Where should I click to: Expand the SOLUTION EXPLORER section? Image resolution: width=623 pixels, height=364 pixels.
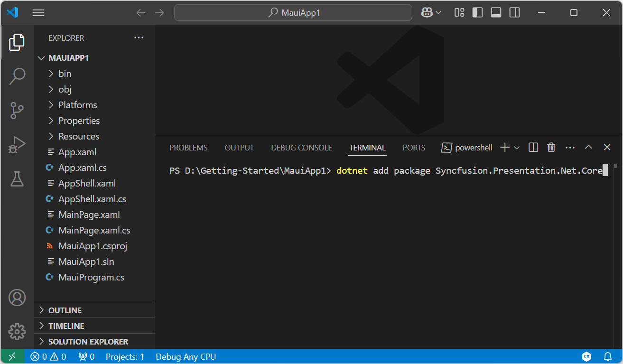(95, 342)
